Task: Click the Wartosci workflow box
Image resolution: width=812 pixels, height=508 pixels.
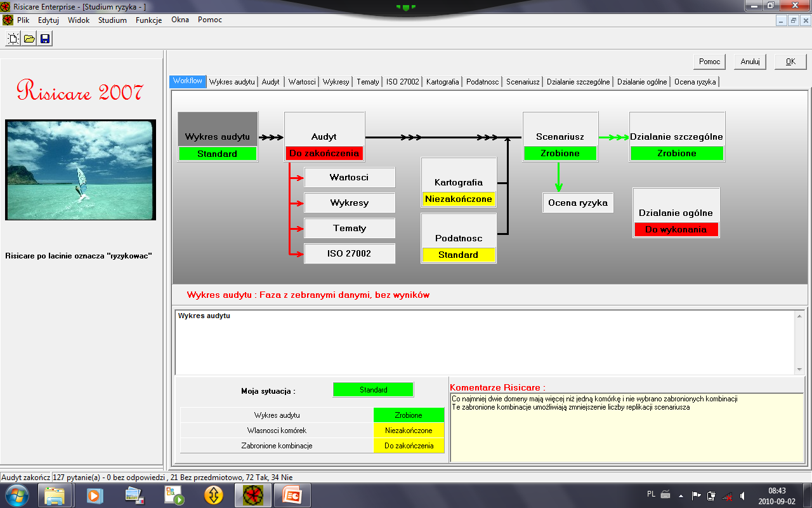Action: coord(350,177)
